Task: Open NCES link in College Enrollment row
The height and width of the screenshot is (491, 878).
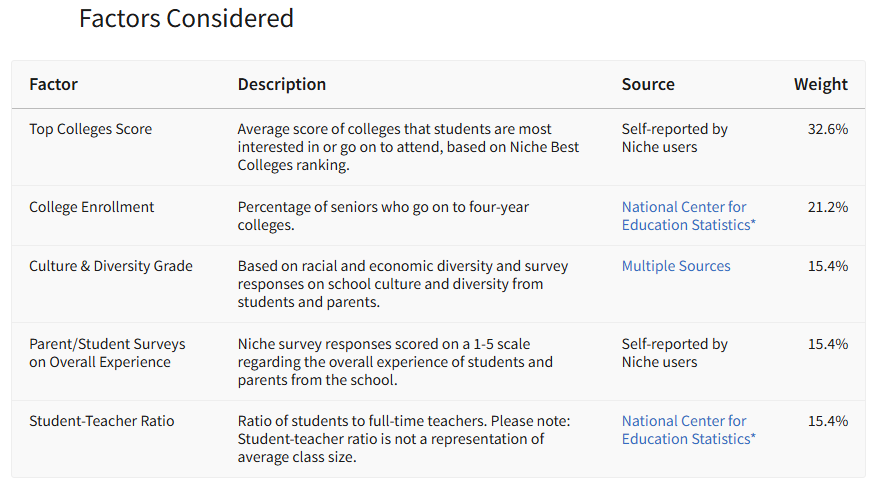Action: tap(688, 216)
